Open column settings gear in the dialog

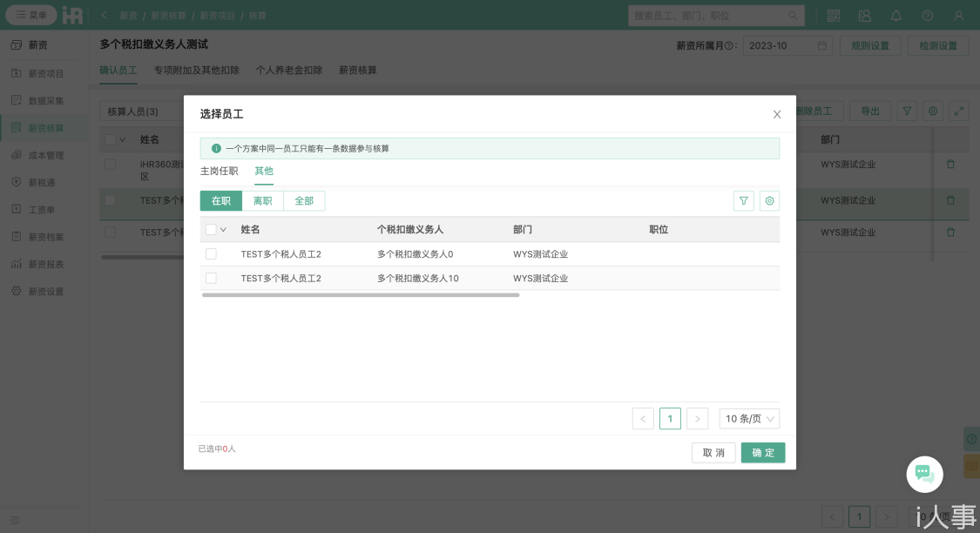[x=769, y=200]
